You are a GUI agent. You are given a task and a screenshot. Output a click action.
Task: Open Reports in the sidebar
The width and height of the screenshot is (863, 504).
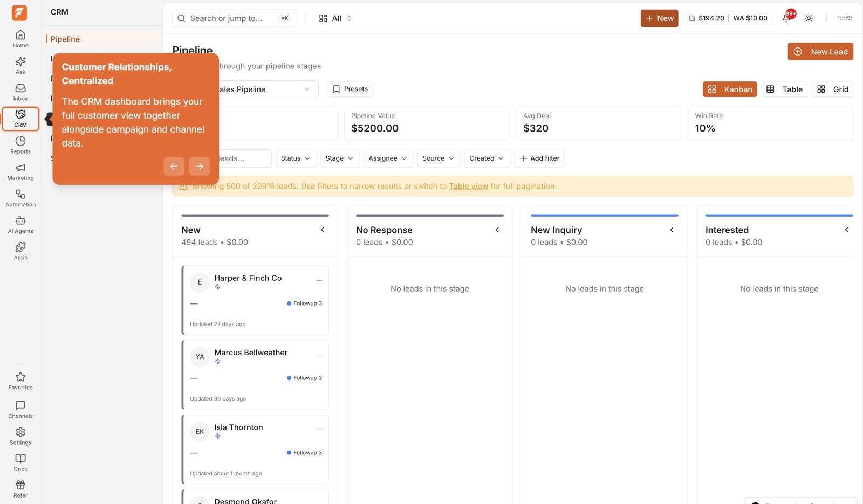20,145
